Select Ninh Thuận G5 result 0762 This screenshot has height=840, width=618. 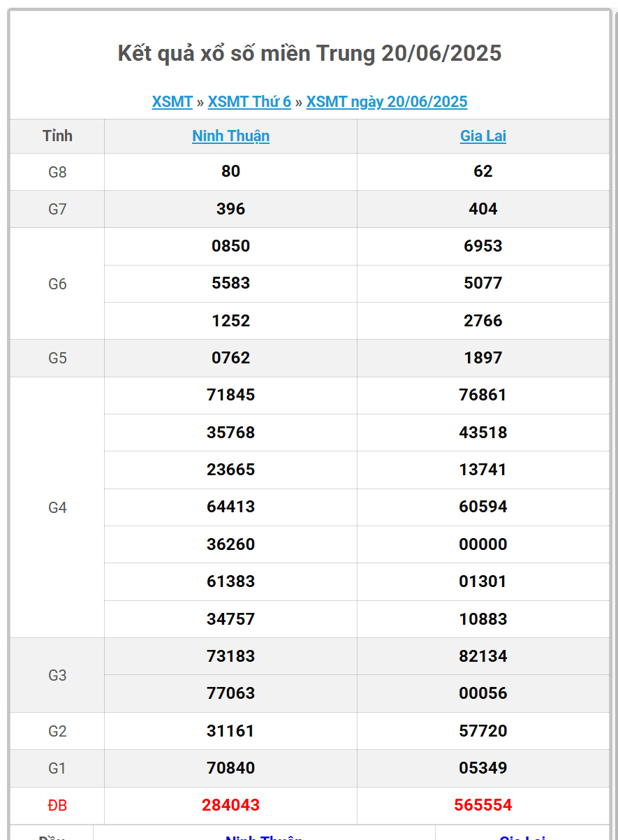(231, 357)
